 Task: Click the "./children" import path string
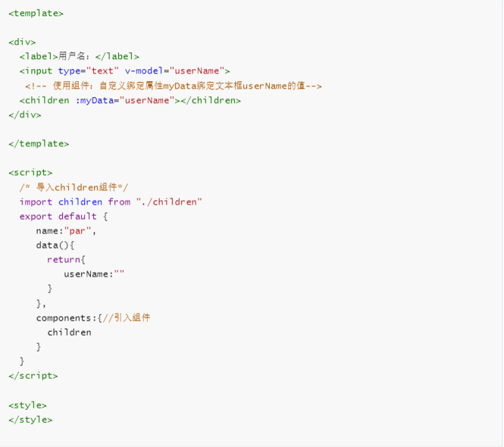click(169, 202)
